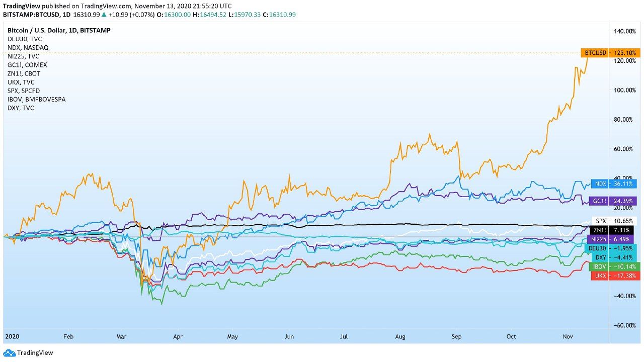This screenshot has width=644, height=362.
Task: Click the IBOV, BMFBOVESPA legend entry
Action: pyautogui.click(x=36, y=99)
